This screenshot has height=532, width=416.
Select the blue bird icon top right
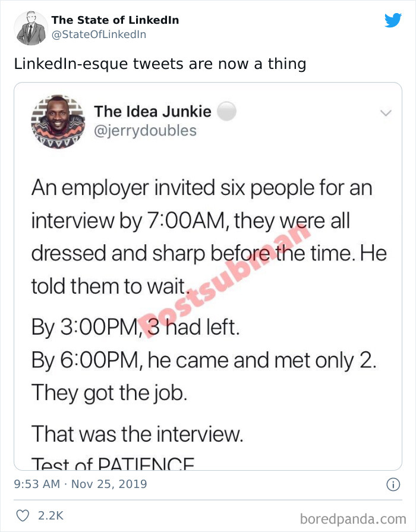click(393, 20)
